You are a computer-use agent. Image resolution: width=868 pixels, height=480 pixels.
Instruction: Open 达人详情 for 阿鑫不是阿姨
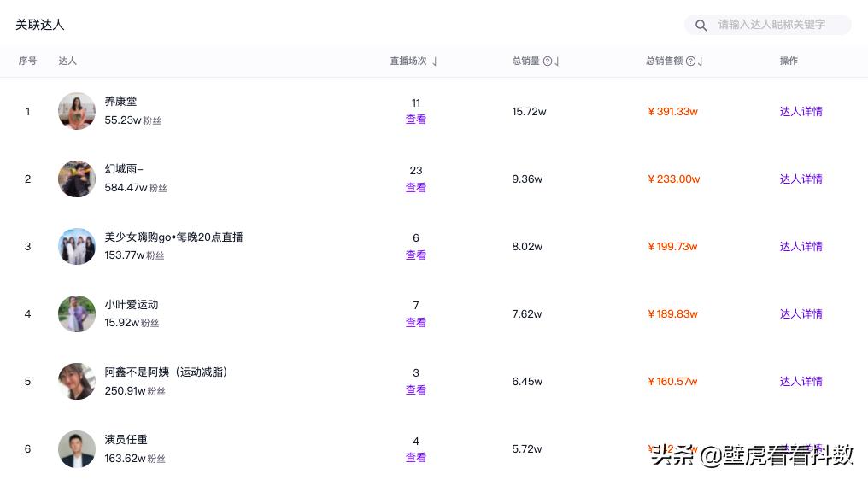coord(801,382)
